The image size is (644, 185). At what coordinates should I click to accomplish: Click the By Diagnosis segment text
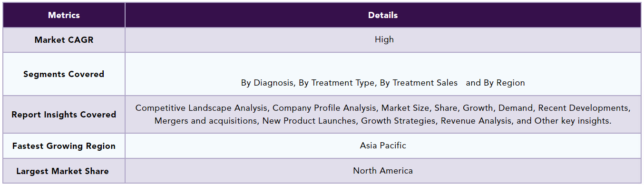point(267,83)
